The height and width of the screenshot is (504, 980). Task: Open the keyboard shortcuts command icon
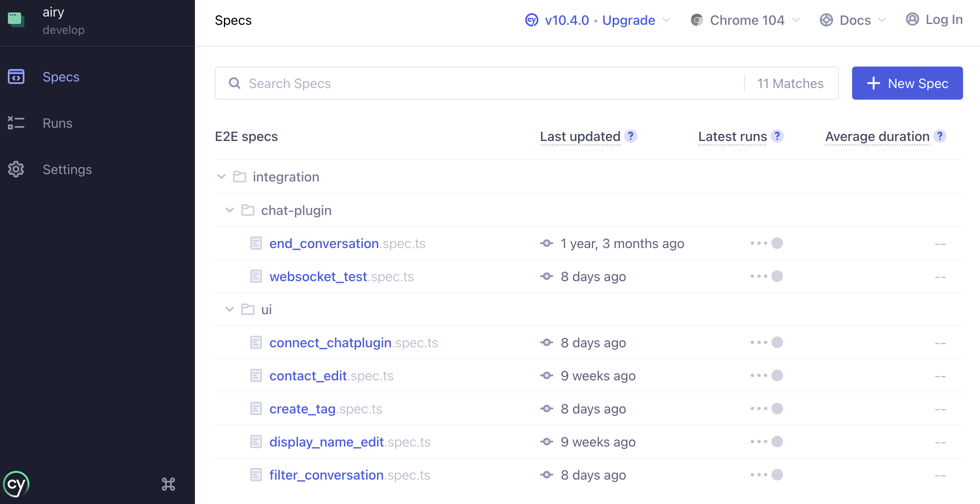click(x=168, y=484)
